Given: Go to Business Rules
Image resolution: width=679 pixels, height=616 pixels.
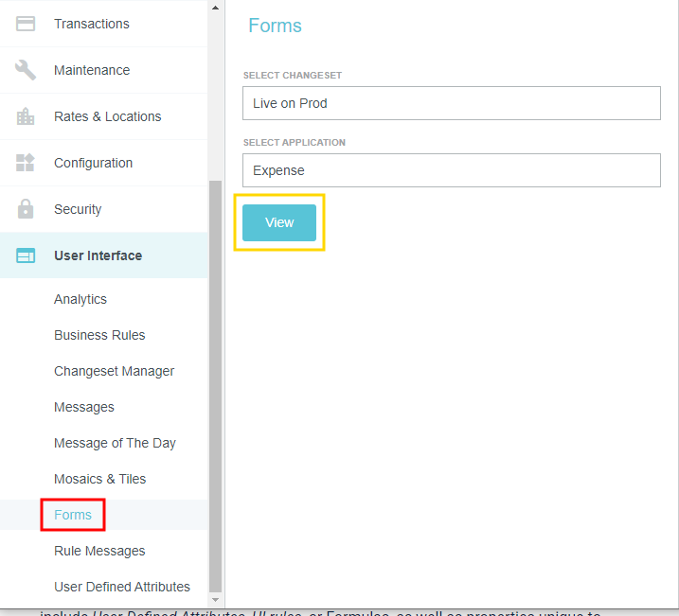Looking at the screenshot, I should click(99, 335).
